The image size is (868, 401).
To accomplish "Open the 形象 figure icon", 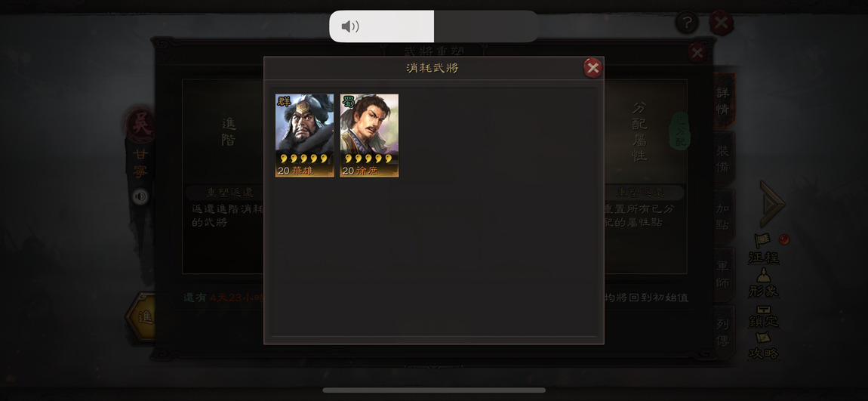I will pos(763,283).
